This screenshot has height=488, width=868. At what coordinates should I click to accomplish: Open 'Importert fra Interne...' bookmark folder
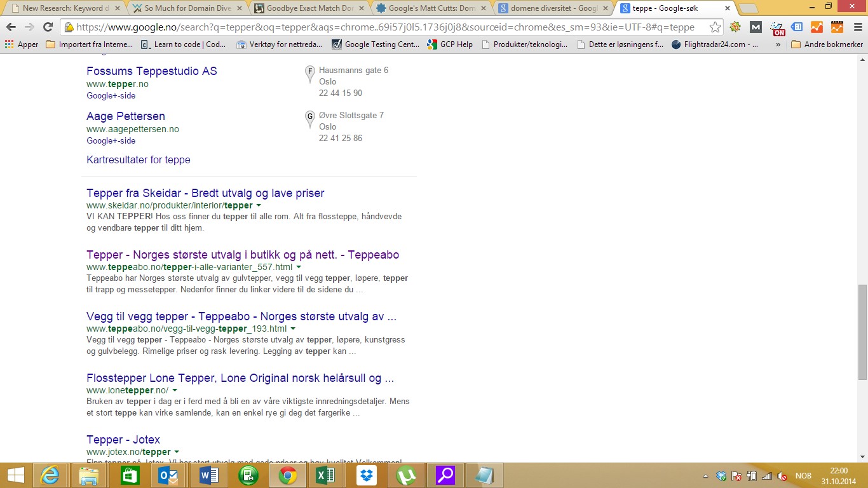90,44
